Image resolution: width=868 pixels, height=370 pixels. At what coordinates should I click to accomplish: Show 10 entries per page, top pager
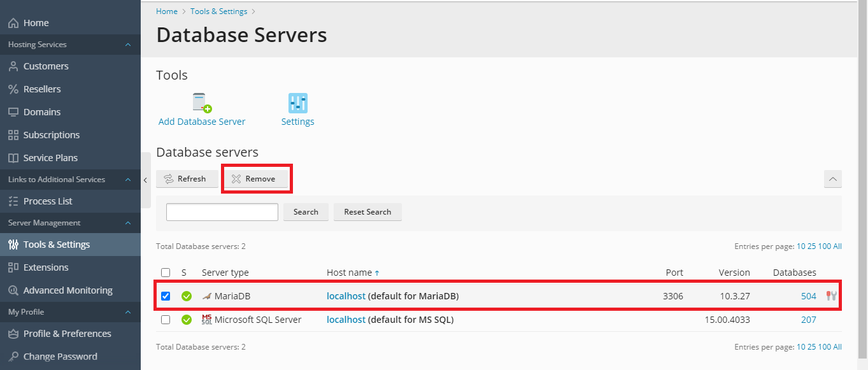(801, 246)
